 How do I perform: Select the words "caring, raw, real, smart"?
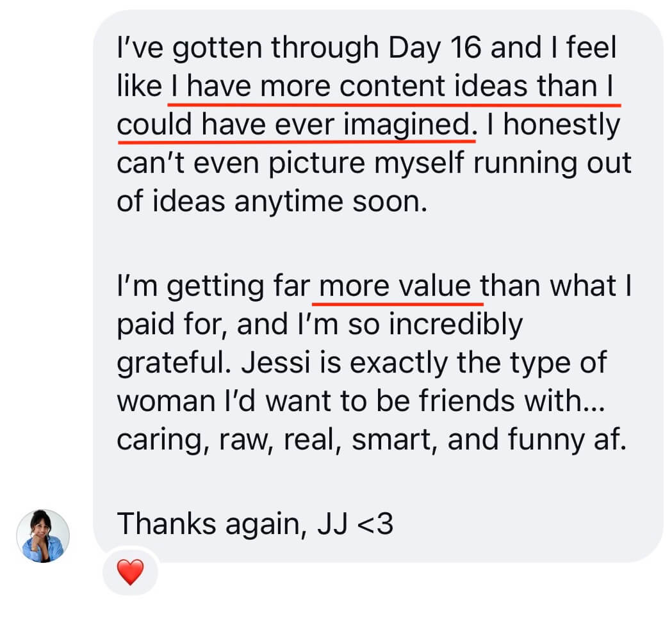pyautogui.click(x=274, y=440)
